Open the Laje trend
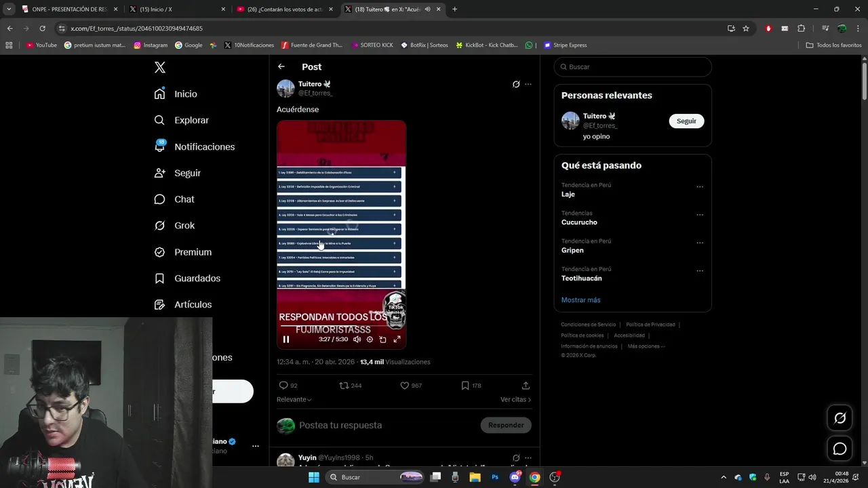This screenshot has height=488, width=868. click(568, 194)
